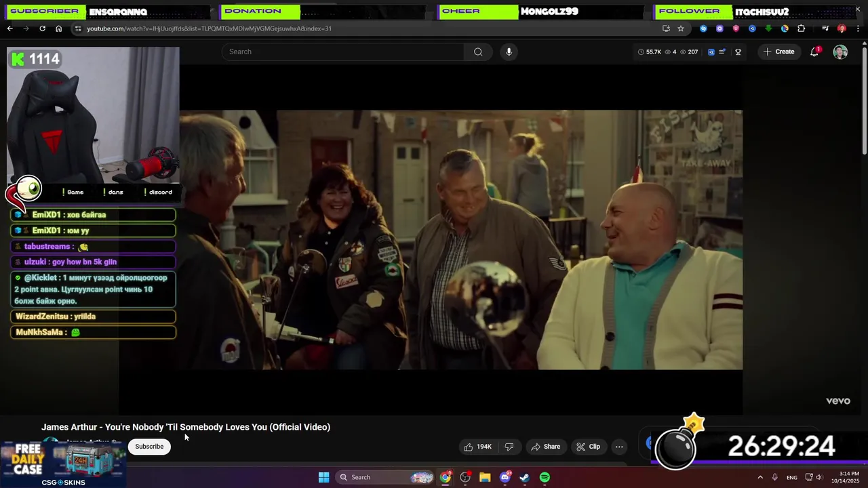
Task: Click the ENG language indicator
Action: click(x=792, y=478)
